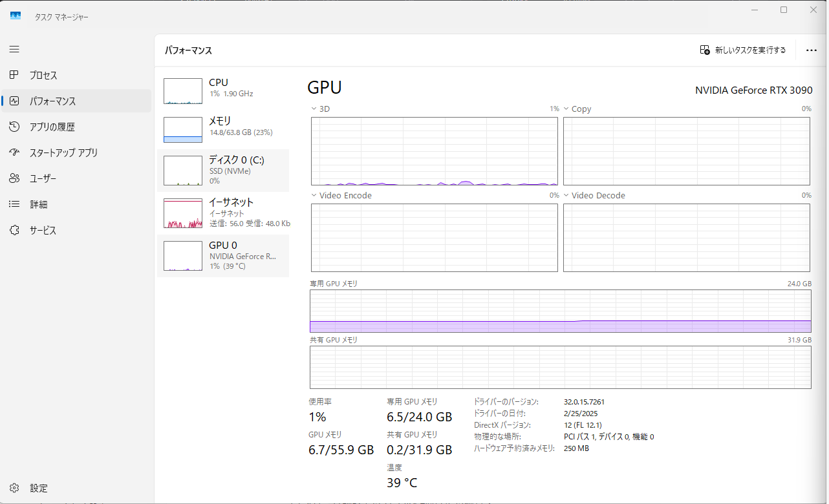Image resolution: width=829 pixels, height=504 pixels.
Task: Click the Task Manager app icon in title bar
Action: pyautogui.click(x=16, y=16)
